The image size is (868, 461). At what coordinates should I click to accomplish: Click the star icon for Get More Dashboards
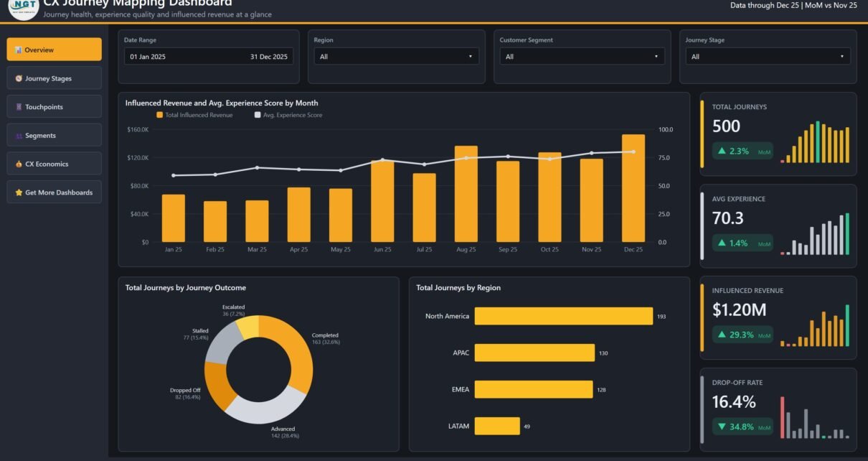[19, 192]
